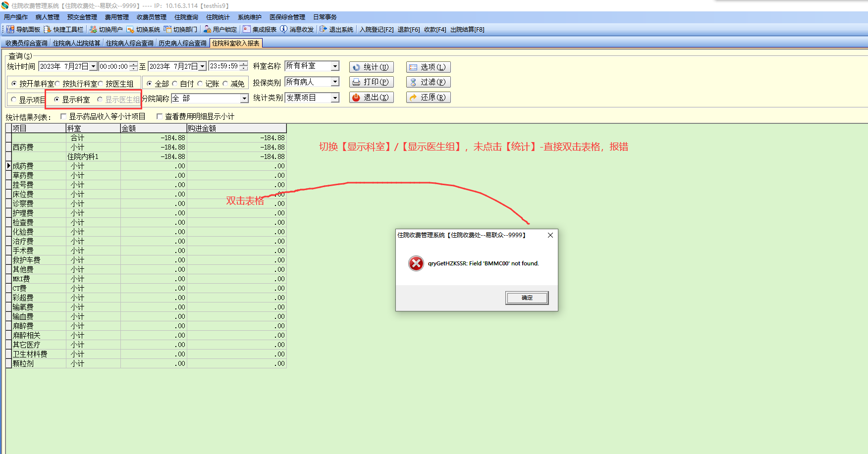Select the 记账 radio button
The height and width of the screenshot is (454, 868).
(x=200, y=84)
